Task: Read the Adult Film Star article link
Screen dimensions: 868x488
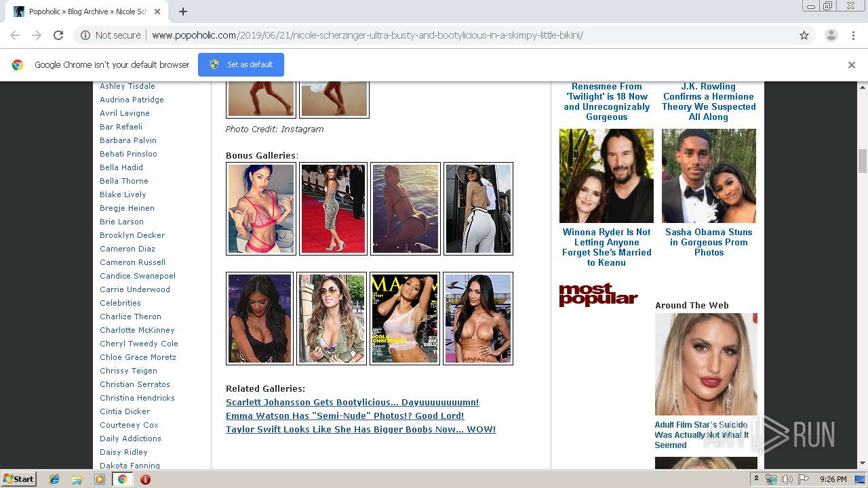Action: pos(701,435)
